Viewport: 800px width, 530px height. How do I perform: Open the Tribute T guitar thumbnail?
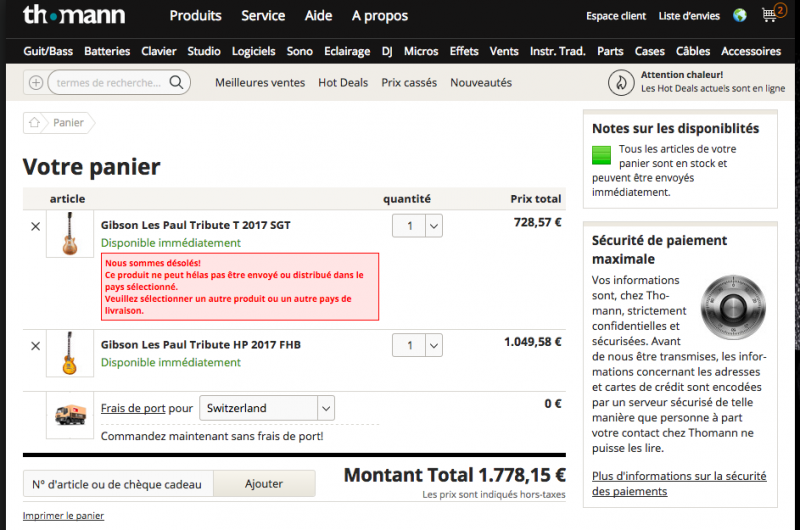[70, 234]
